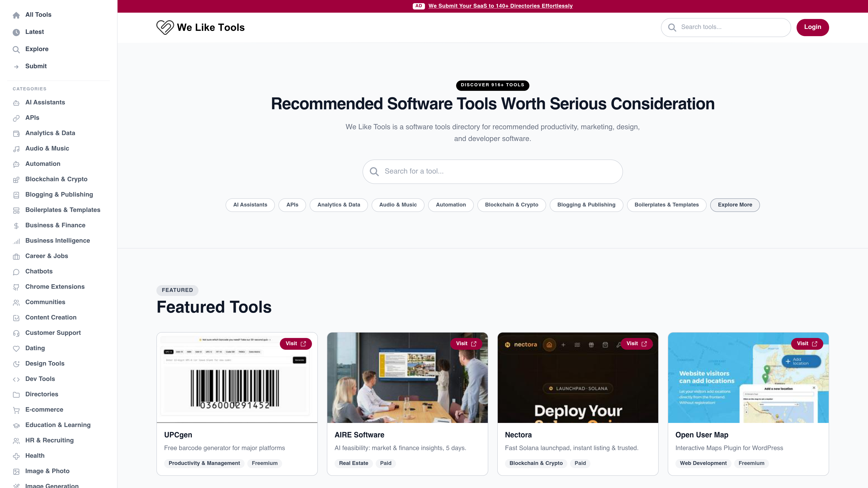Click the Login button
This screenshot has width=868, height=488.
pyautogui.click(x=812, y=27)
